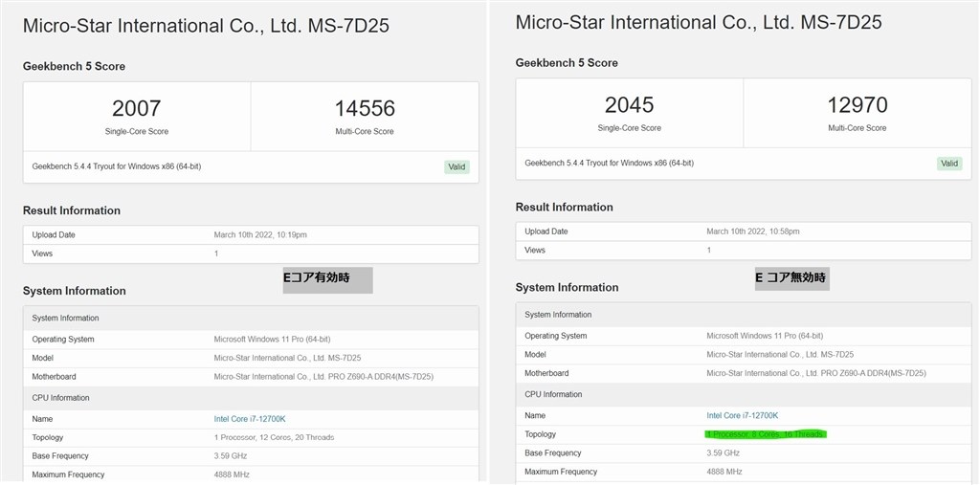Click left Operating System value Windows 11 Pro

pyautogui.click(x=272, y=340)
